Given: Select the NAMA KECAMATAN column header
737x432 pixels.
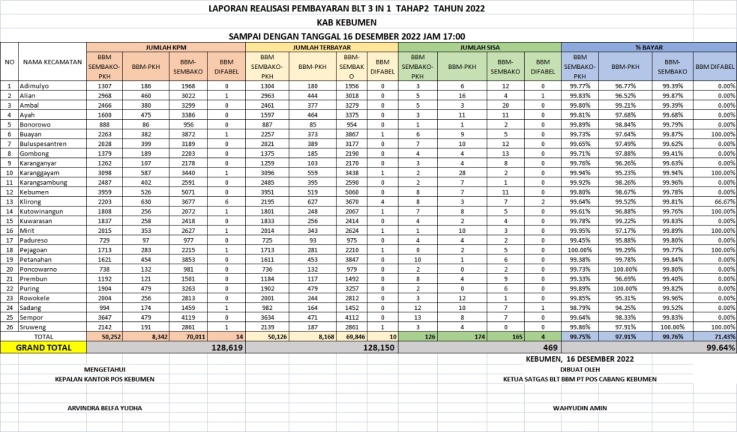Looking at the screenshot, I should pyautogui.click(x=52, y=62).
